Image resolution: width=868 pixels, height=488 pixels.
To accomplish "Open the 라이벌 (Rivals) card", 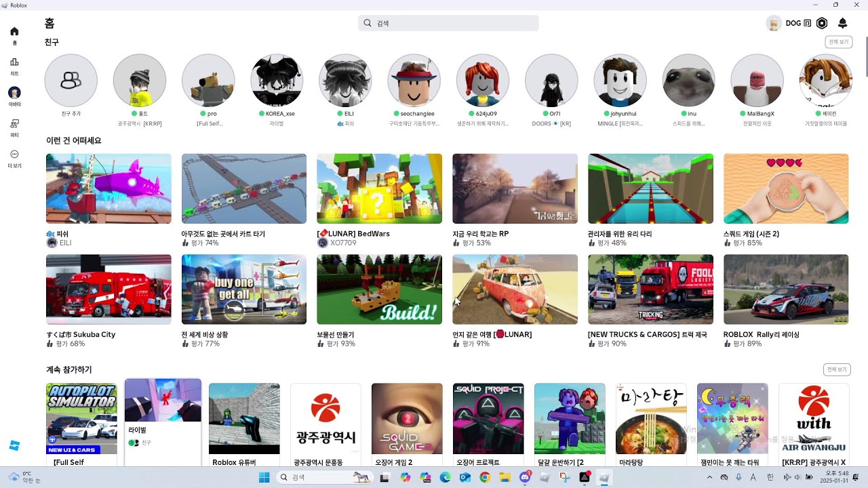I will coord(163,422).
